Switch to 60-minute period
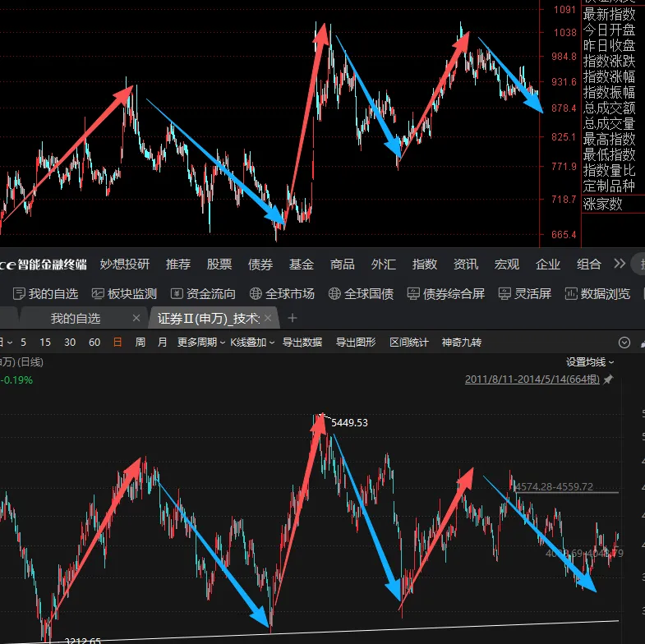645x644 pixels. 94,343
